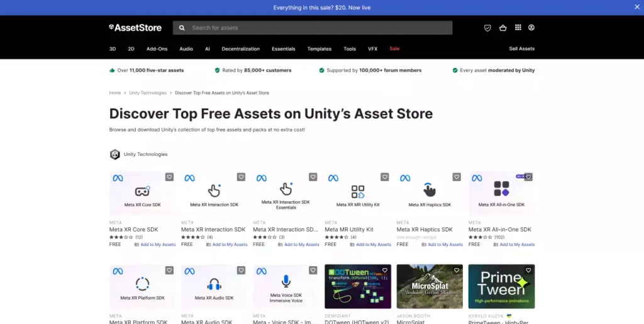Favorite Meta XR Audio SDK with the heart icon
Image resolution: width=644 pixels, height=324 pixels.
tap(241, 270)
